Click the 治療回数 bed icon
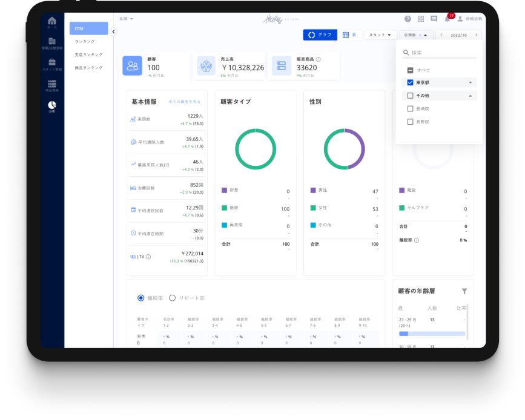This screenshot has height=420, width=525. (x=133, y=188)
